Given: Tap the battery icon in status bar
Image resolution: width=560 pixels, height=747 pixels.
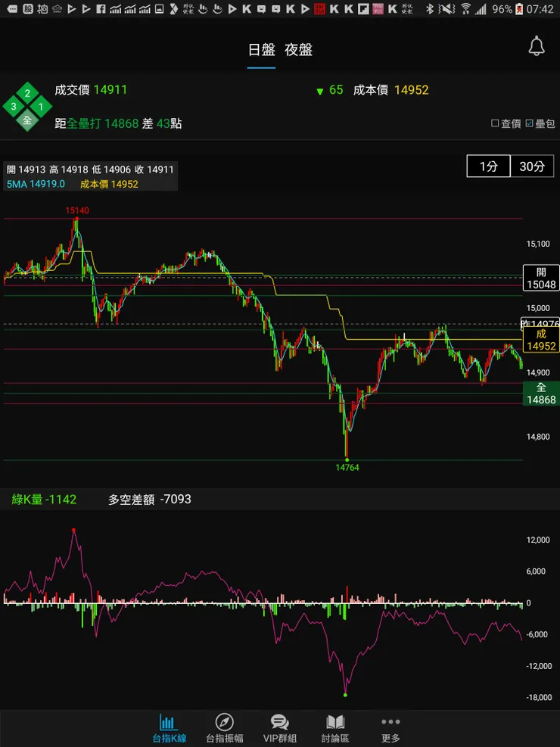Looking at the screenshot, I should tap(520, 8).
